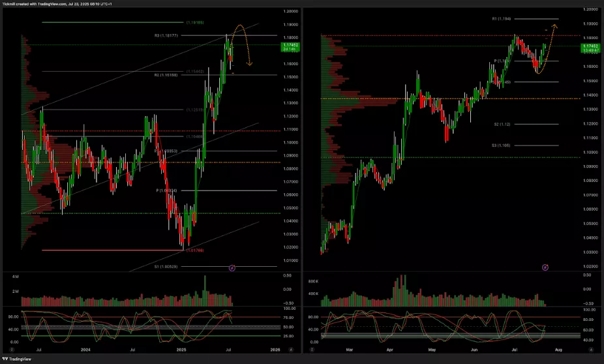
Task: Click the red 1.01766 low price label
Action: click(x=195, y=250)
